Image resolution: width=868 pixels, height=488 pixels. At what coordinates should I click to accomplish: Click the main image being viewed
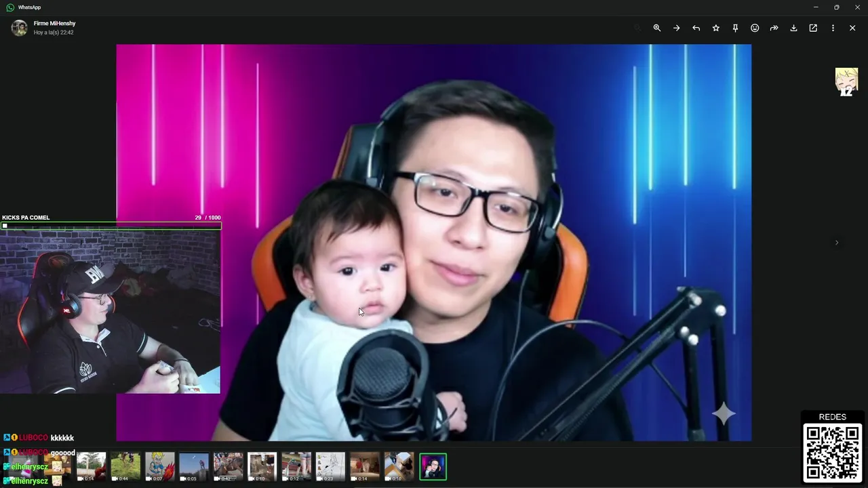pos(434,243)
